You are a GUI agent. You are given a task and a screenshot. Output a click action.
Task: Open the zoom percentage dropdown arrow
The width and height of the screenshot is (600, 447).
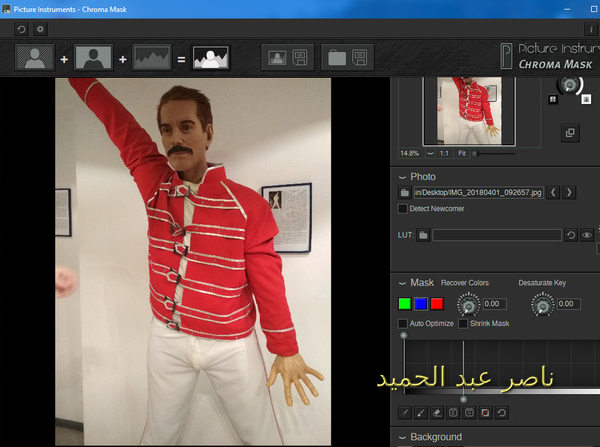(x=430, y=153)
